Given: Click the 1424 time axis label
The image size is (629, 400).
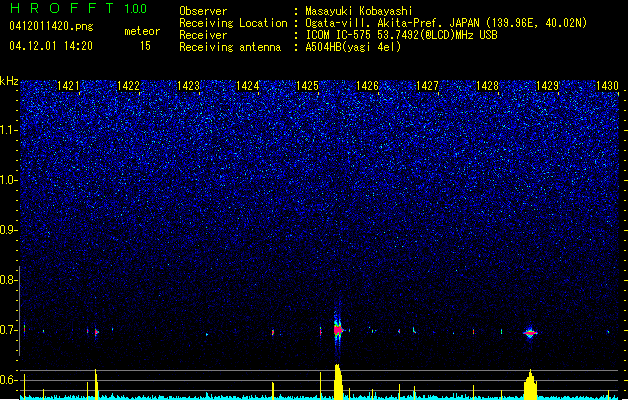Looking at the screenshot, I should 248,86.
